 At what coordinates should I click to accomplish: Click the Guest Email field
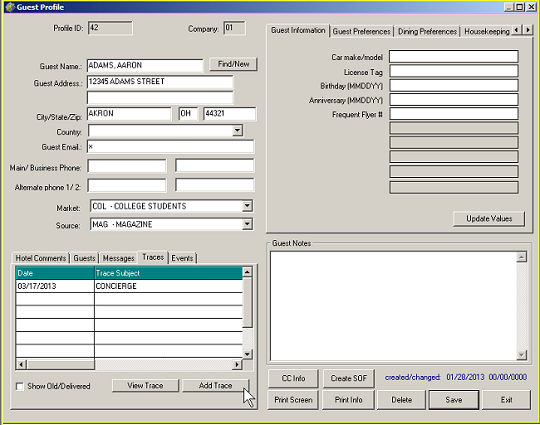170,146
